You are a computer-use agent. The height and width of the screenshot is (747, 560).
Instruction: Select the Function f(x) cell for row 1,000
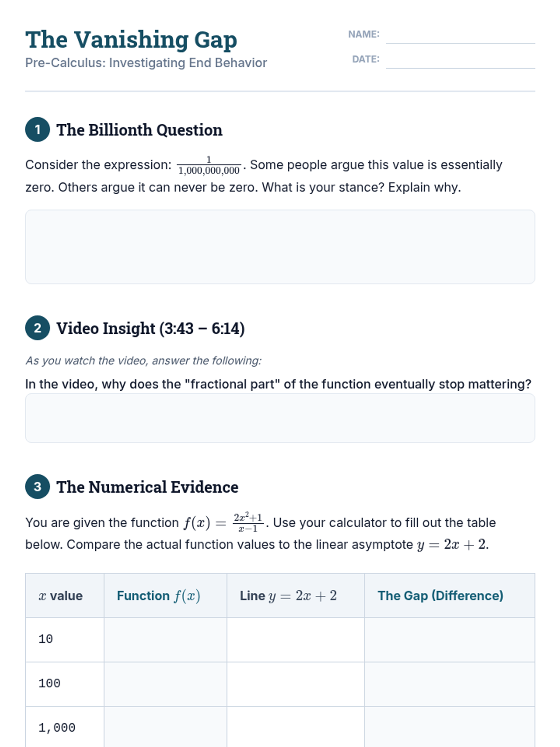click(165, 727)
